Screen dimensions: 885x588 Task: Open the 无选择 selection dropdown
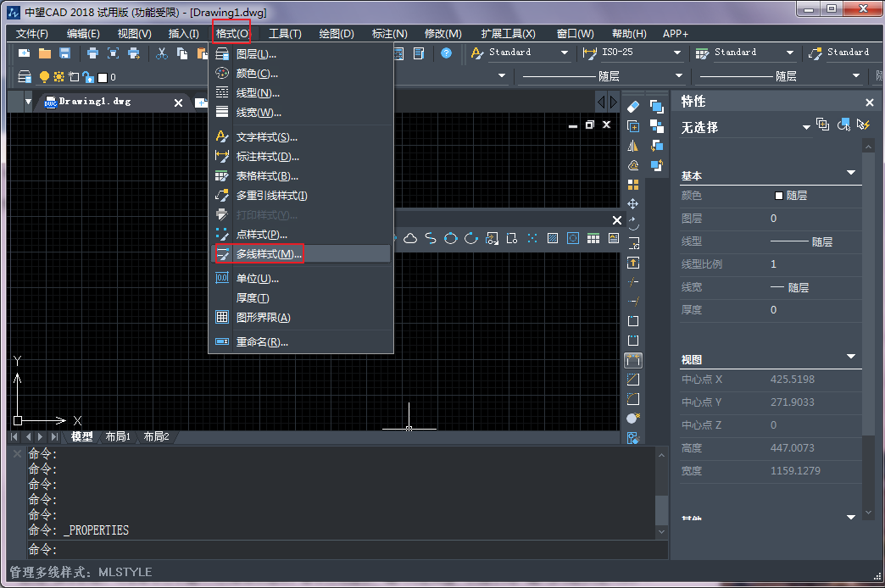click(806, 128)
